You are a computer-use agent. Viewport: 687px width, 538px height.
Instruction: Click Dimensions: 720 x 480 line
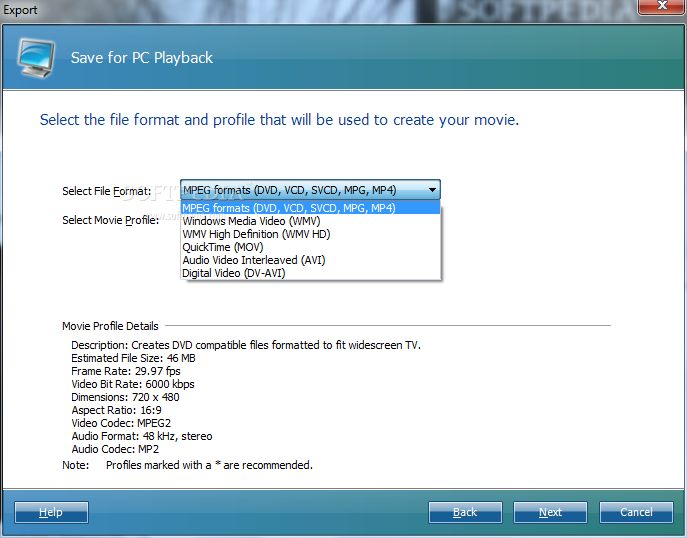click(125, 397)
